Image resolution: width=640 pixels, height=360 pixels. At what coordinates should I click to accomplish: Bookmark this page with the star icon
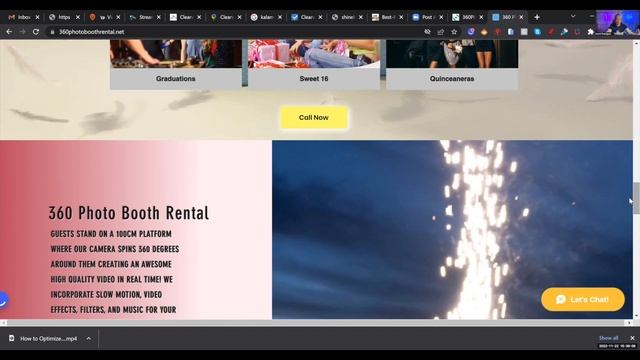pyautogui.click(x=454, y=32)
